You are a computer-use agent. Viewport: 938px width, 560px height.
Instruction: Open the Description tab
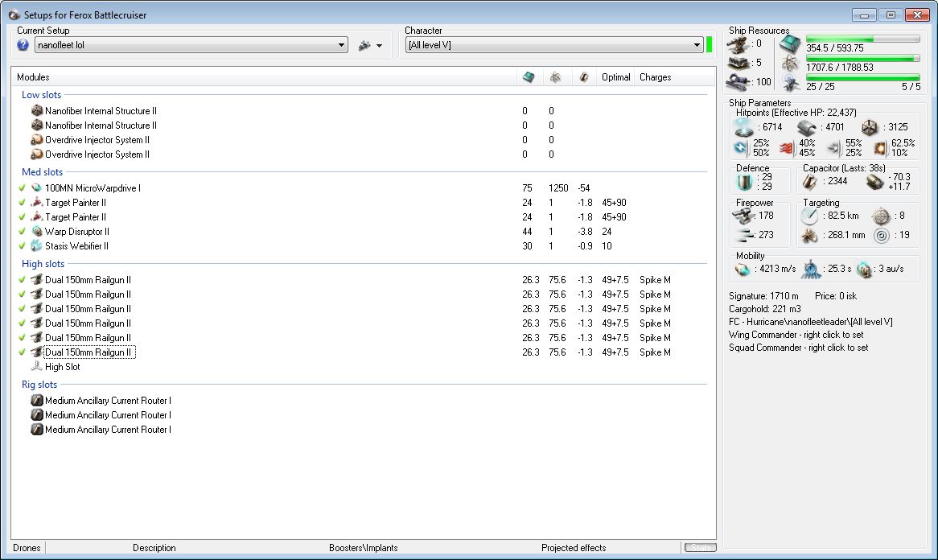tap(154, 547)
